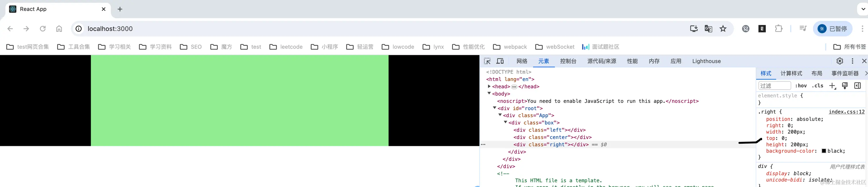Viewport: 868px width, 187px height.
Task: Switch to the 内存 tab
Action: tap(654, 61)
